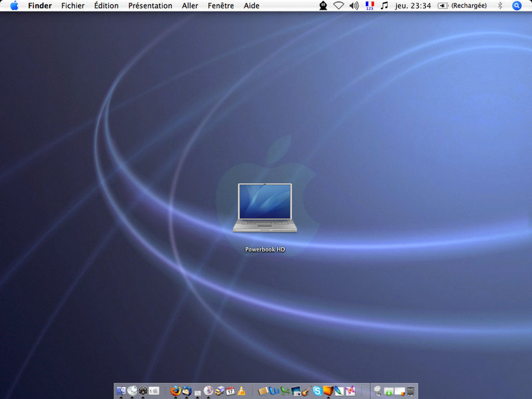Launch VLC traffic cone in Dock

point(241,391)
